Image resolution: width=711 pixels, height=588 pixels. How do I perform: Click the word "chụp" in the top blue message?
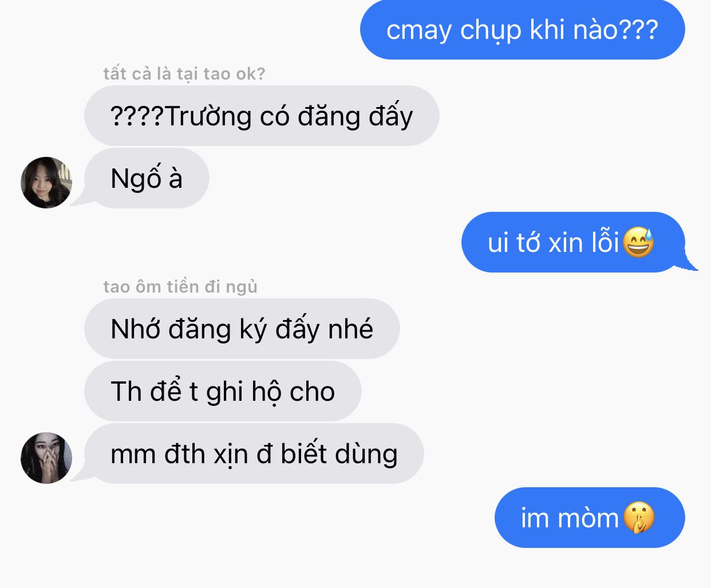[491, 31]
